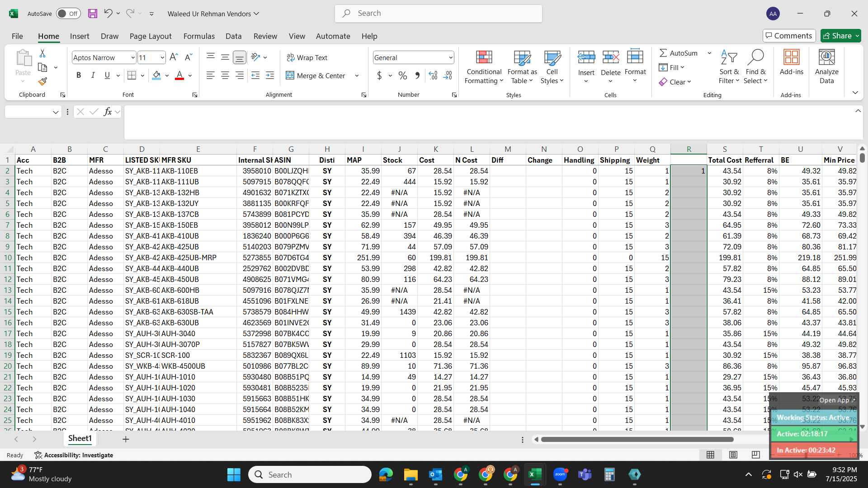This screenshot has height=488, width=868.
Task: Open the font name dropdown
Action: click(x=132, y=57)
